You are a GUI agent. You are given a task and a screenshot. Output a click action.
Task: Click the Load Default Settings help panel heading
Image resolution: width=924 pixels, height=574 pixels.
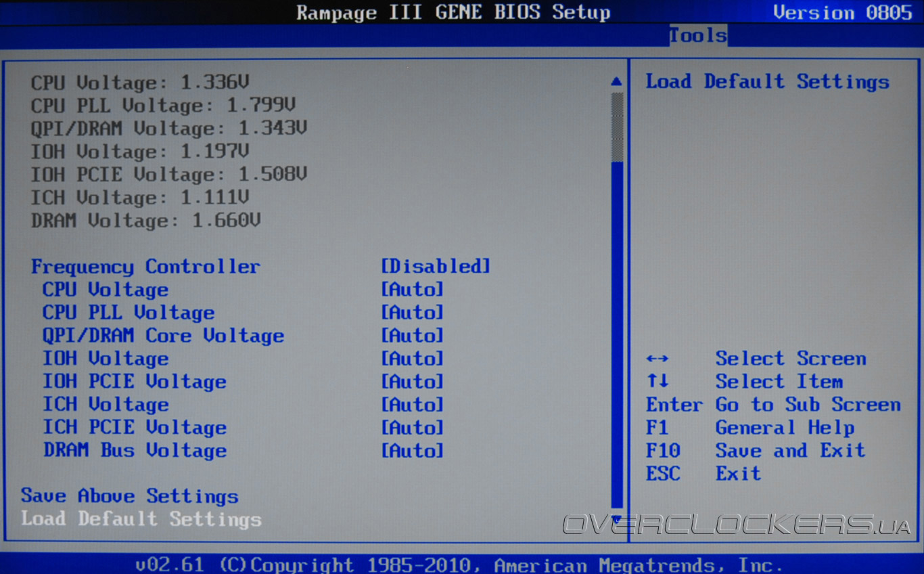pos(767,82)
